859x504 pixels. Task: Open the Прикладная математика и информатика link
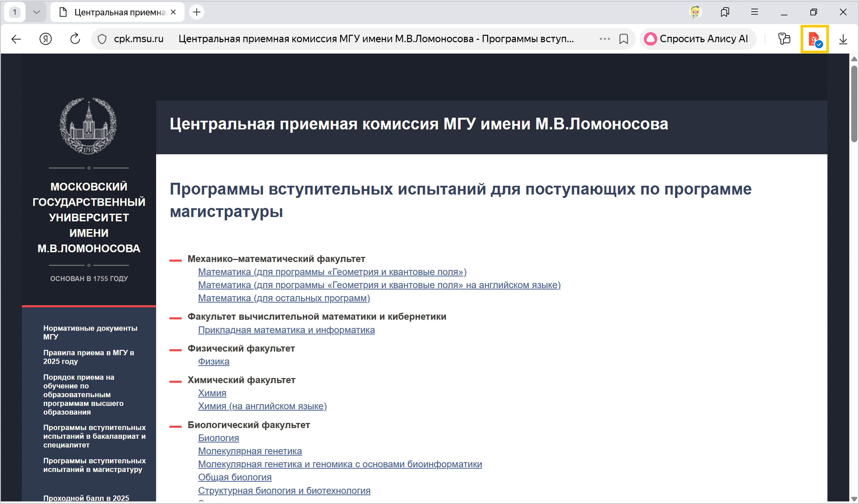tap(286, 330)
